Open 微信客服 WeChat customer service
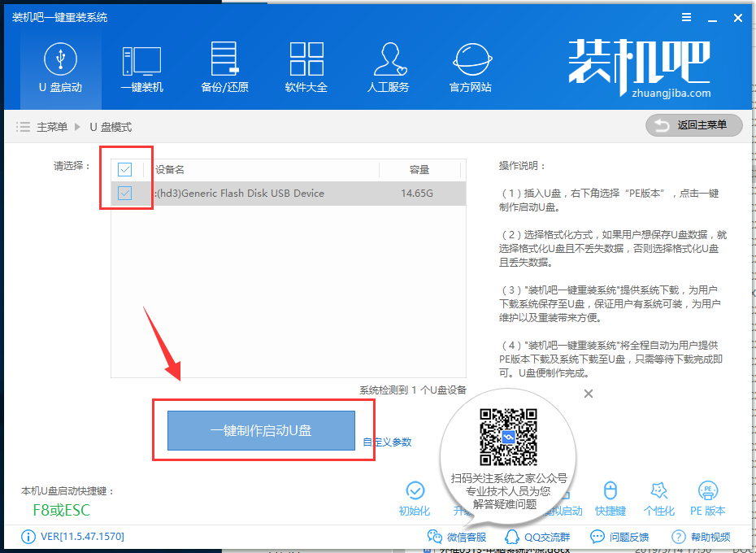 click(x=458, y=537)
